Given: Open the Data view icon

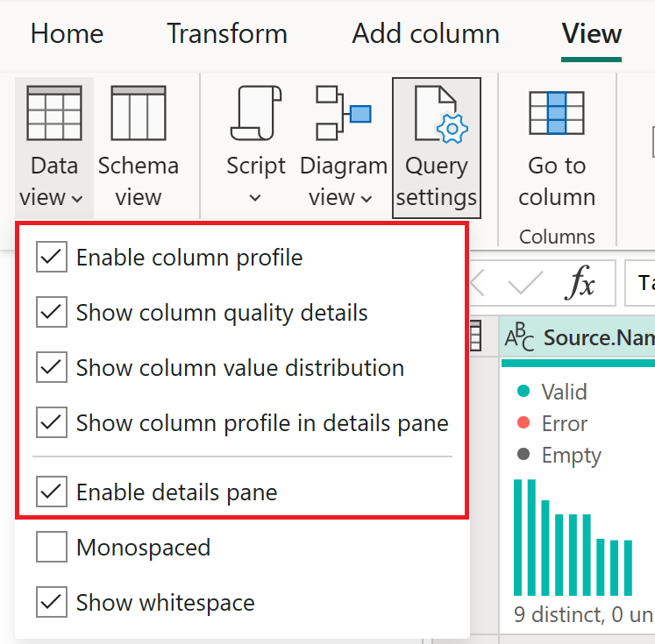Looking at the screenshot, I should coord(54,112).
